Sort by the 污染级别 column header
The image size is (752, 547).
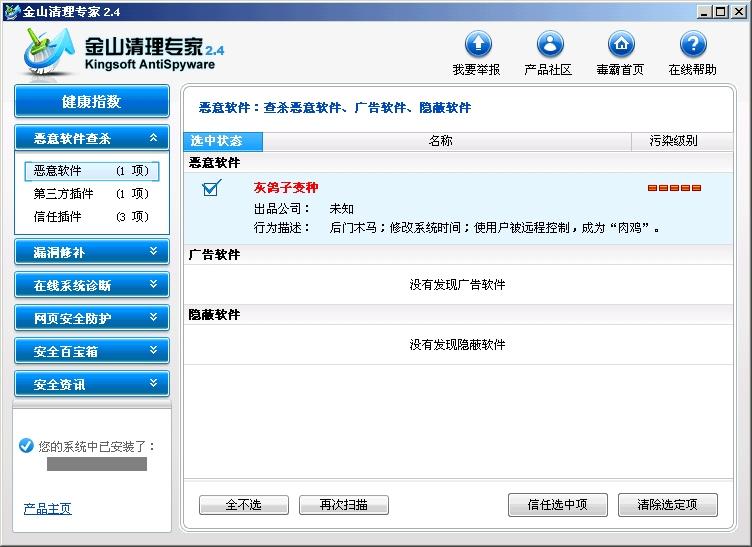pyautogui.click(x=682, y=141)
